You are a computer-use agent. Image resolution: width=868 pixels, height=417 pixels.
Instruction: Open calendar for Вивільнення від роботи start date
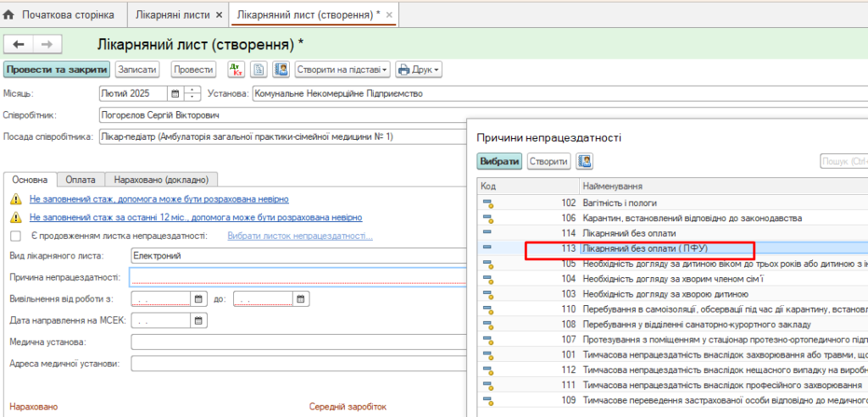[x=198, y=298]
